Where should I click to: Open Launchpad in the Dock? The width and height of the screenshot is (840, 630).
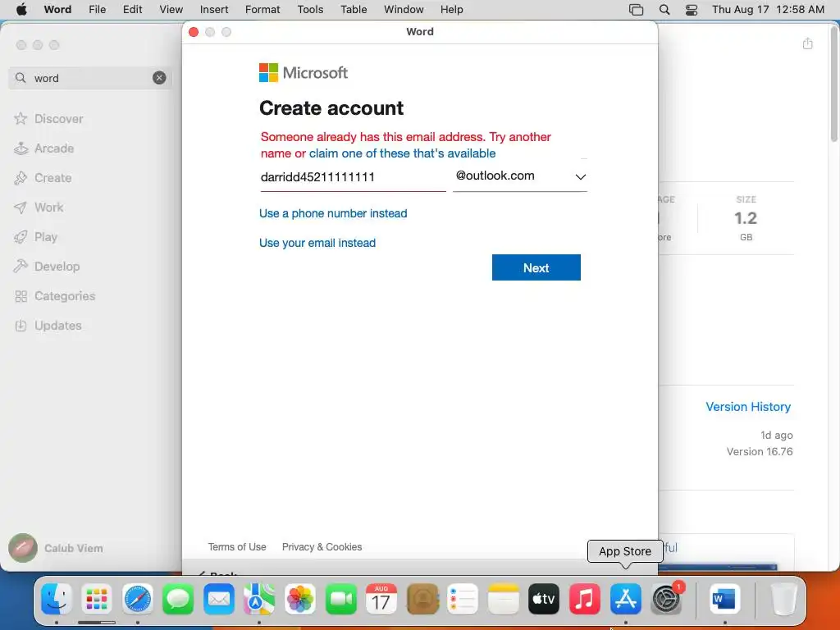tap(97, 599)
